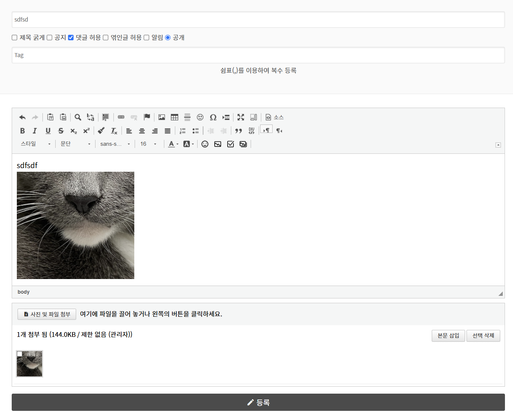Open the 스타일 styles dropdown
The height and width of the screenshot is (420, 513).
click(x=35, y=144)
